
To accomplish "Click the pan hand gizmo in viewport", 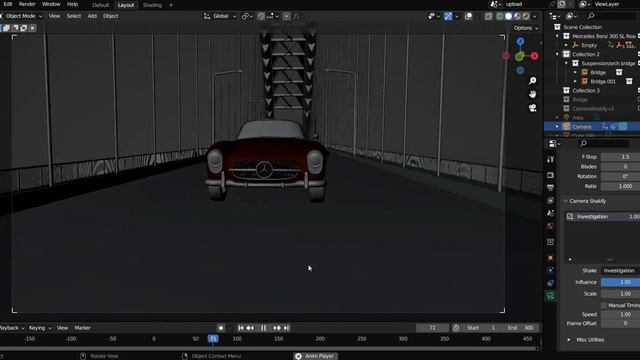I will [x=532, y=94].
